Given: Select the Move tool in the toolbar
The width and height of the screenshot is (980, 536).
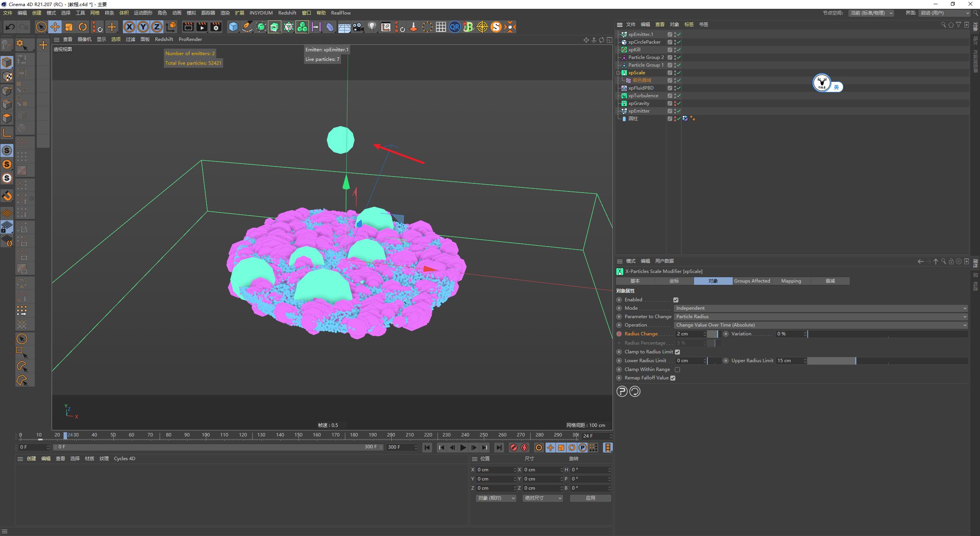Looking at the screenshot, I should (x=55, y=27).
